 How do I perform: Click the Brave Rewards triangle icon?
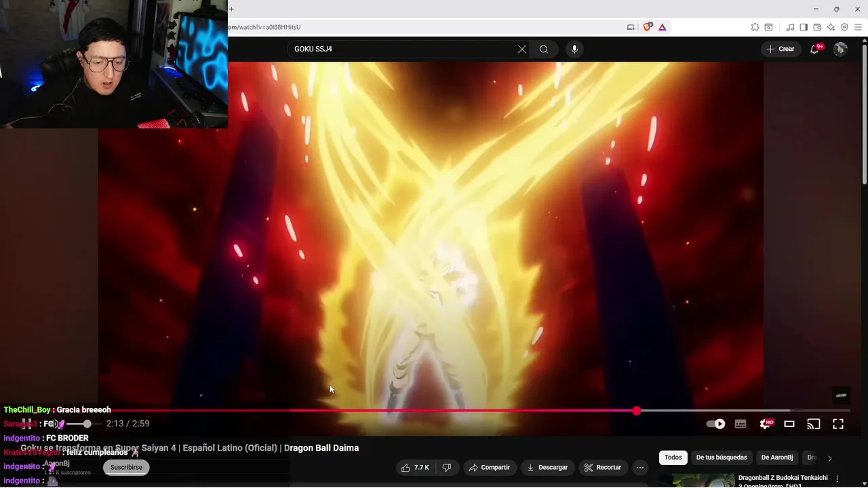(662, 27)
